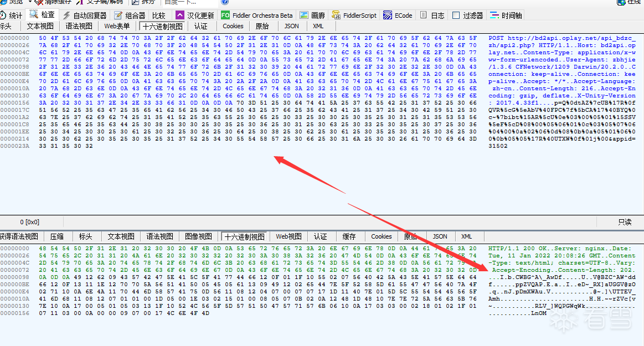Click request ASCII line starting 'POST http://bd2api'
Viewport: 644px width, 346px height.
(562, 38)
